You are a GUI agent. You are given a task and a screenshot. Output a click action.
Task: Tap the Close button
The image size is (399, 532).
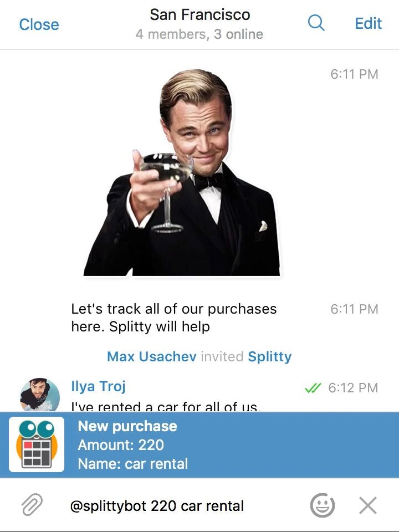point(39,24)
